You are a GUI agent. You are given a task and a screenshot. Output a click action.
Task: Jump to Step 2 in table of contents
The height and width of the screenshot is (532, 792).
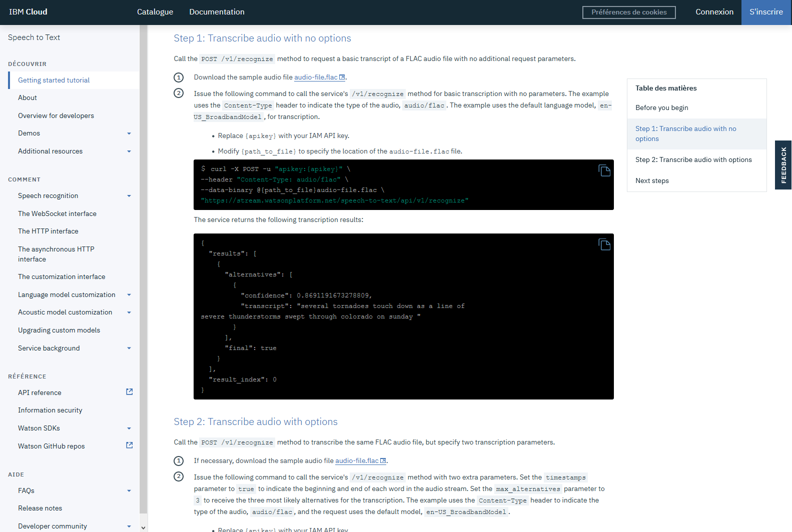click(693, 160)
